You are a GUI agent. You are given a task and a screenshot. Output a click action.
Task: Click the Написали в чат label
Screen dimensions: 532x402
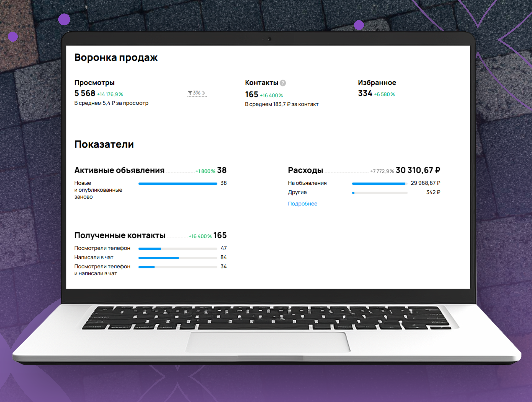(x=94, y=257)
